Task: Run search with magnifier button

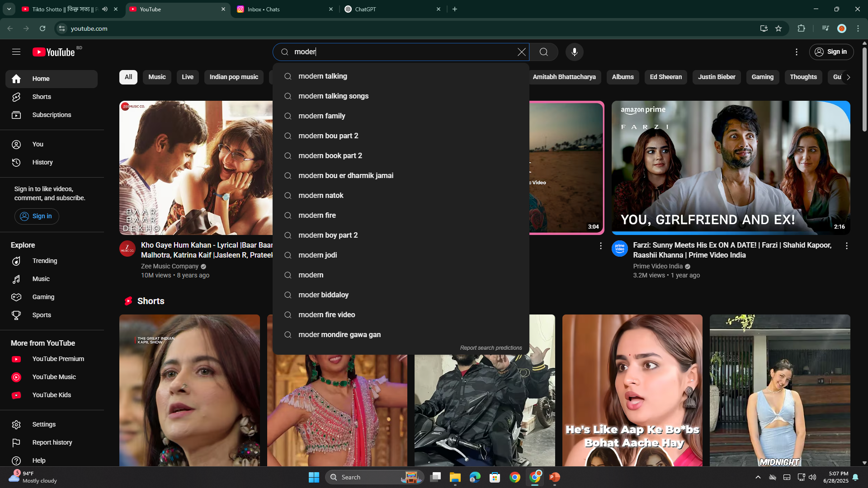Action: (543, 52)
